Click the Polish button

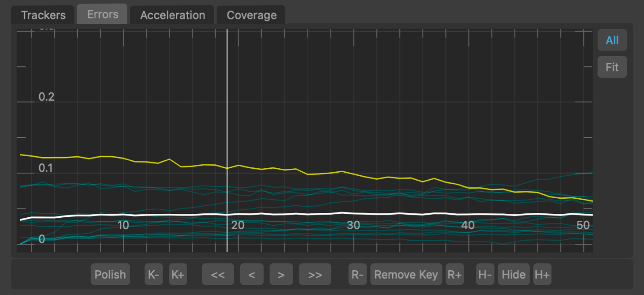point(110,274)
